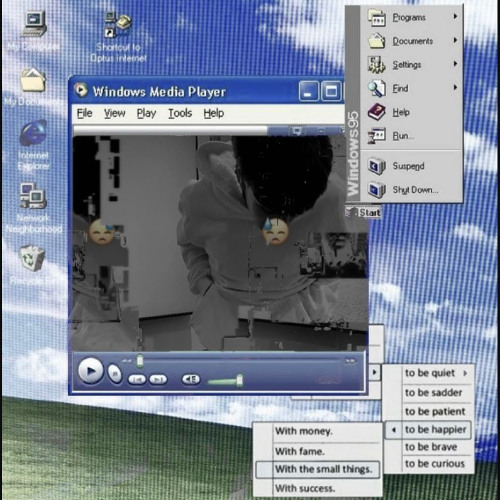Play the video in Media Player
Screen dimensions: 500x500
[x=90, y=371]
